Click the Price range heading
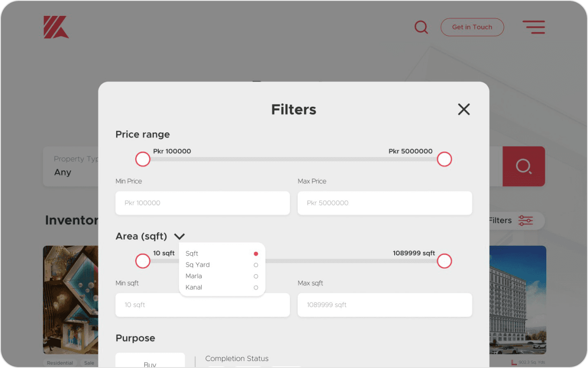588x368 pixels. (143, 134)
